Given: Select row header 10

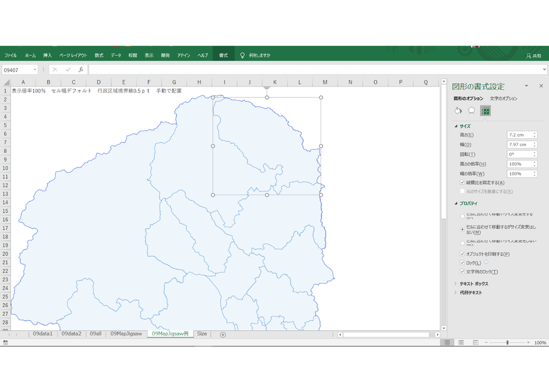Looking at the screenshot, I should coord(5,168).
